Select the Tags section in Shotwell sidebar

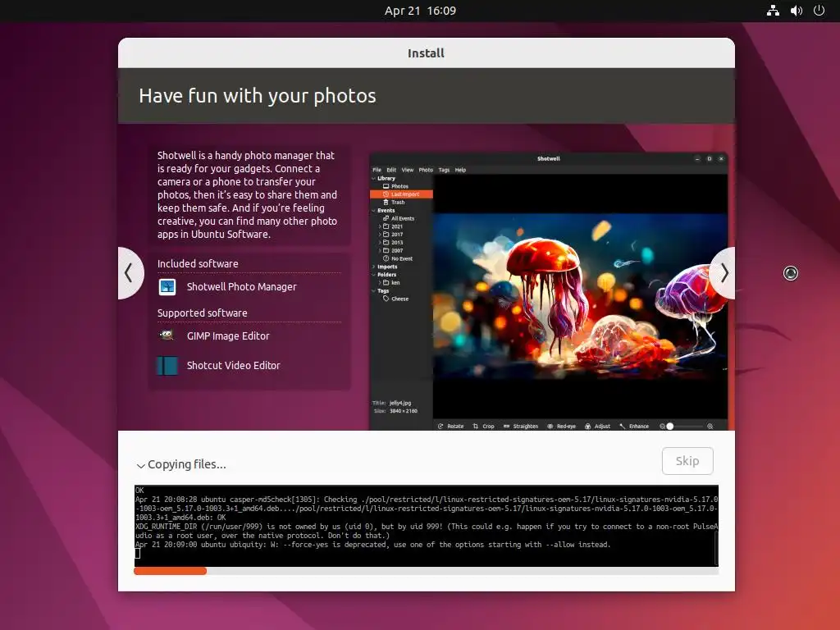click(383, 291)
